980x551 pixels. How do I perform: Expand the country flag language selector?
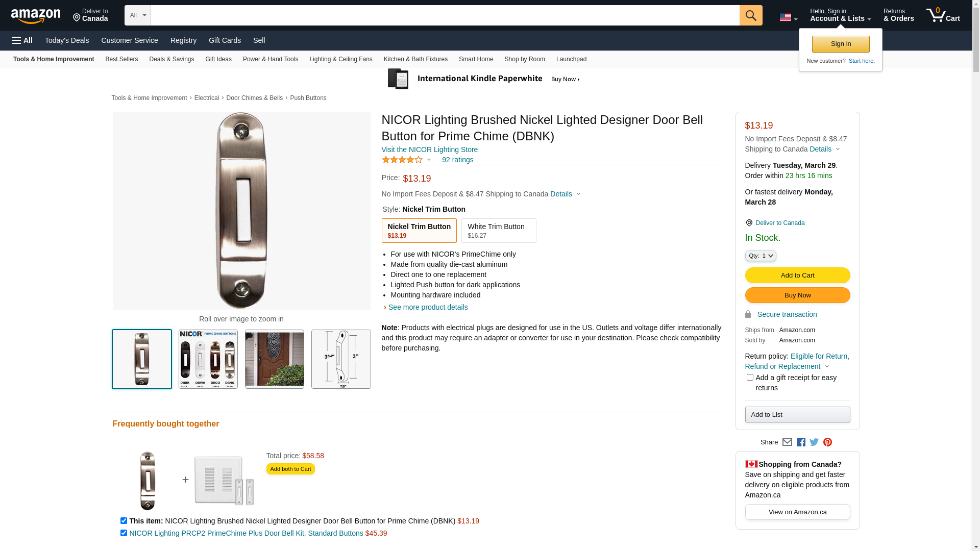click(788, 17)
